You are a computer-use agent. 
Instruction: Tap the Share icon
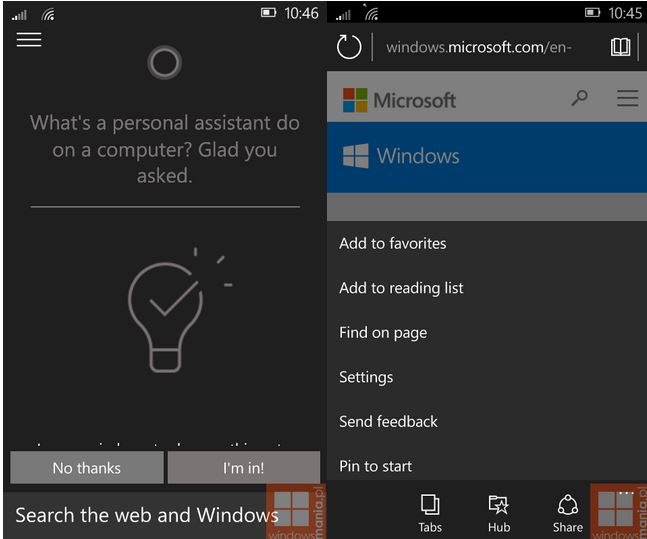pyautogui.click(x=567, y=512)
